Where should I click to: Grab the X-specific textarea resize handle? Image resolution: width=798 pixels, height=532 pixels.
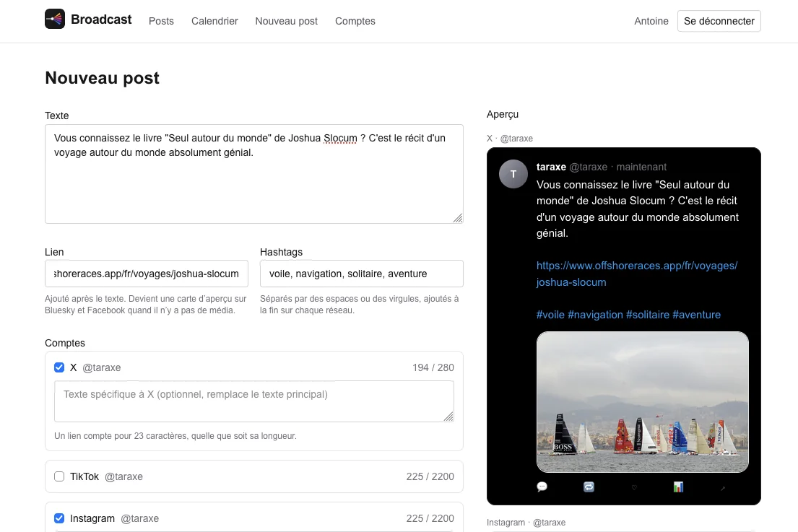pos(448,416)
